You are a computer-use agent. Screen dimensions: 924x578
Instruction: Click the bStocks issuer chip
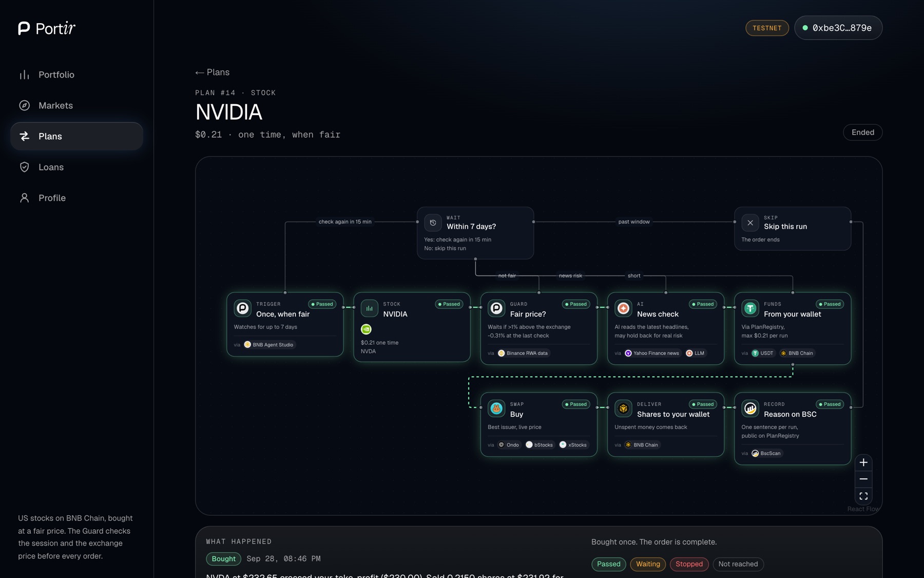(x=539, y=445)
